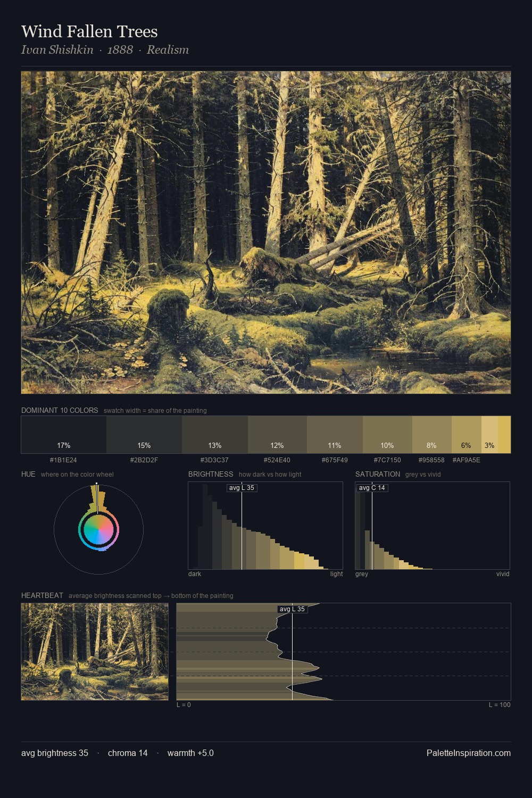Click the 'L = 0' axis label

[x=184, y=705]
